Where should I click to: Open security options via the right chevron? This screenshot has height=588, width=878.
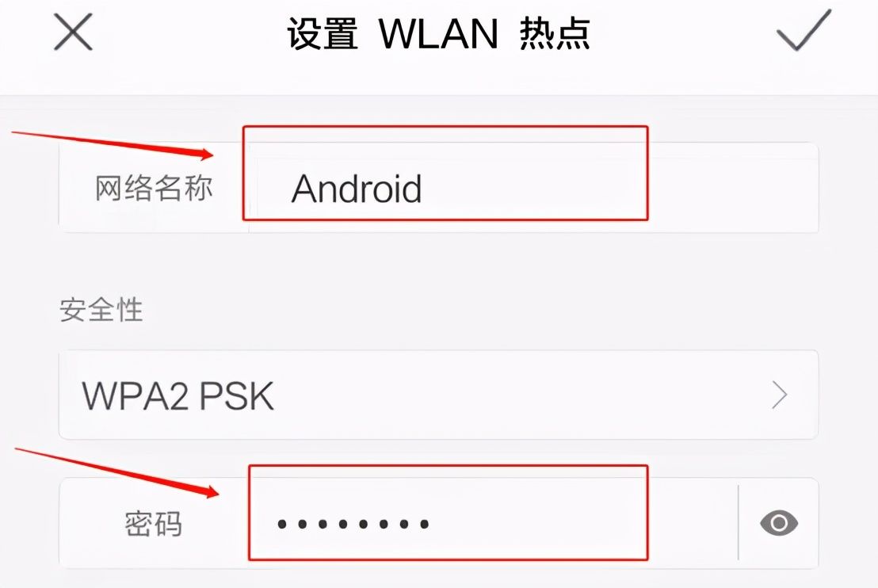click(x=780, y=395)
